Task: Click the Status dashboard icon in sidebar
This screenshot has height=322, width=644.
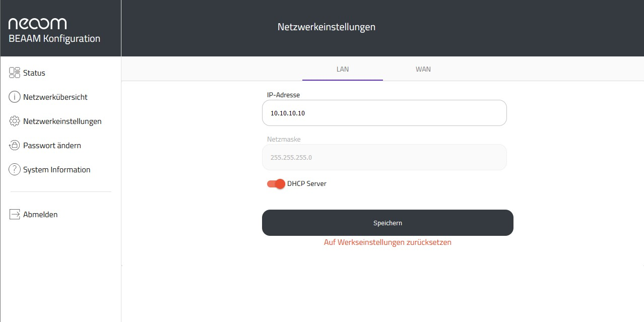Action: [15, 73]
